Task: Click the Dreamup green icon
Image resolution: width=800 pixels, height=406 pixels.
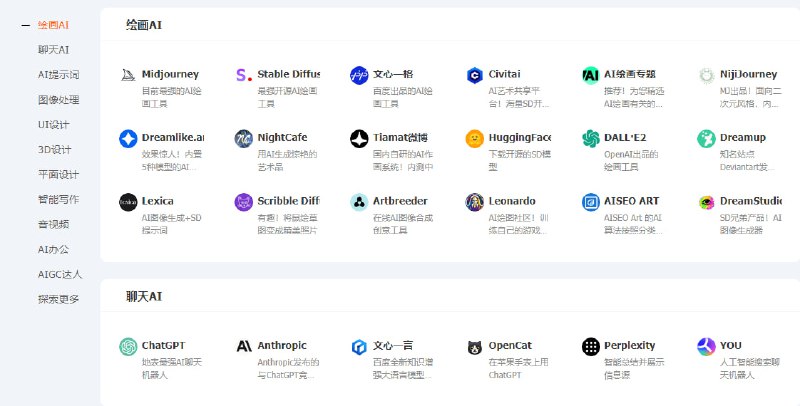Action: tap(707, 139)
